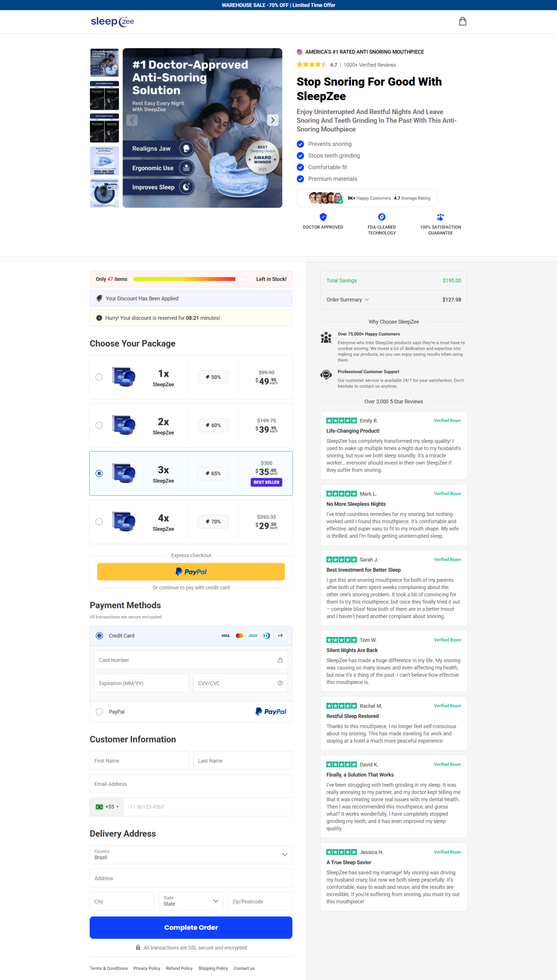
Task: Open the Shipping Policy footer link
Action: click(x=213, y=968)
